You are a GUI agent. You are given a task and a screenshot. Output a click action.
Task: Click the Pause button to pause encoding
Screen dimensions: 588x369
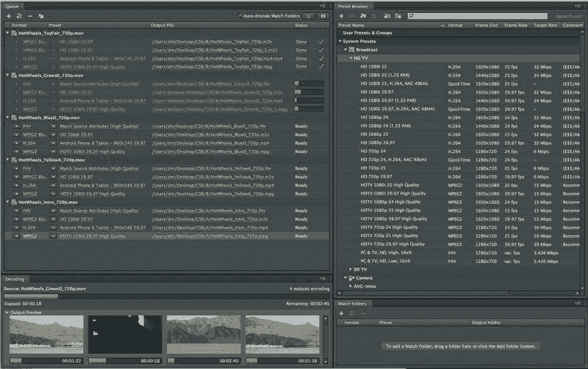click(x=323, y=16)
